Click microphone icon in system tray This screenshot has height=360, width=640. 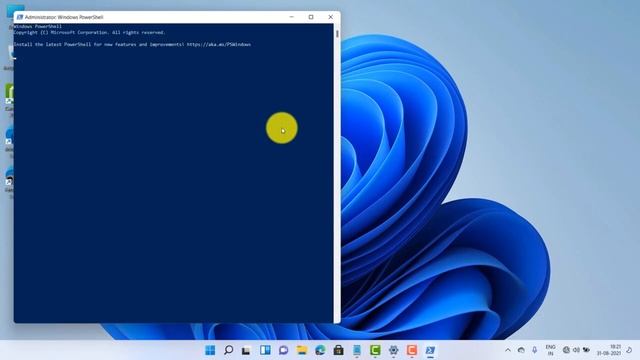click(535, 350)
